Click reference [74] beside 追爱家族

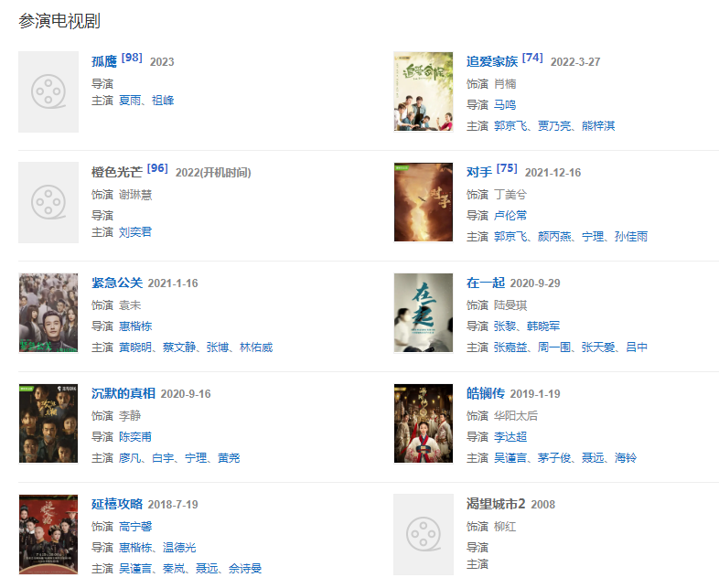pos(532,58)
